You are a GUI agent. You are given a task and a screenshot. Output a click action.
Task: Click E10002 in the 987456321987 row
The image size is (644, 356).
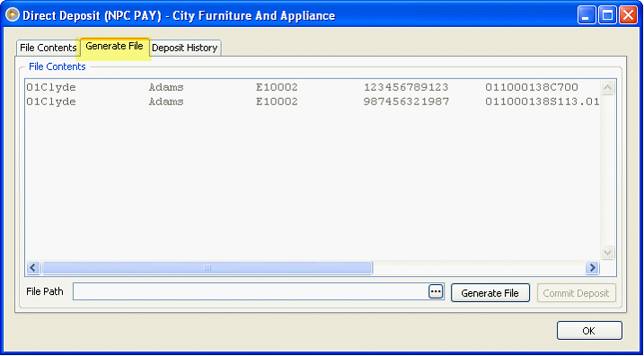(277, 102)
